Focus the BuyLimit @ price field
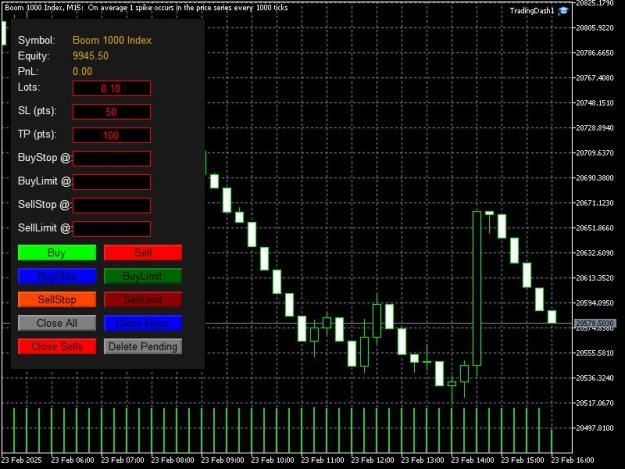 click(112, 182)
